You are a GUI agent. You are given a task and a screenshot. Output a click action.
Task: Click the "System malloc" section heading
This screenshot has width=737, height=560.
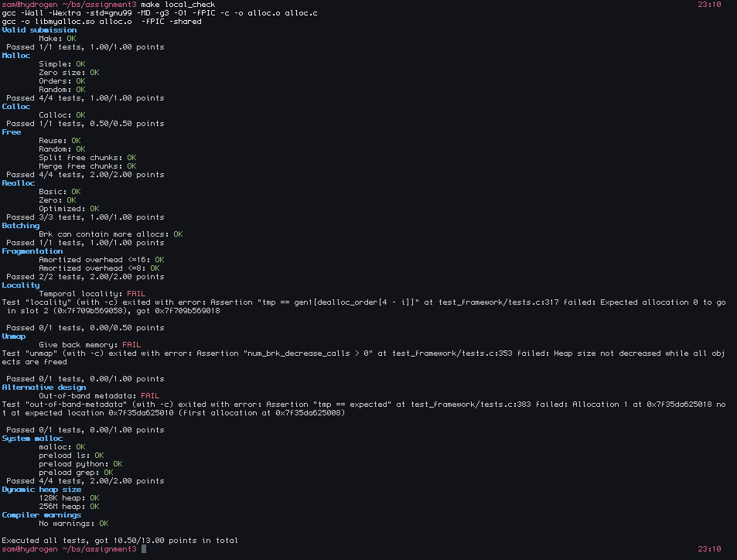click(32, 439)
